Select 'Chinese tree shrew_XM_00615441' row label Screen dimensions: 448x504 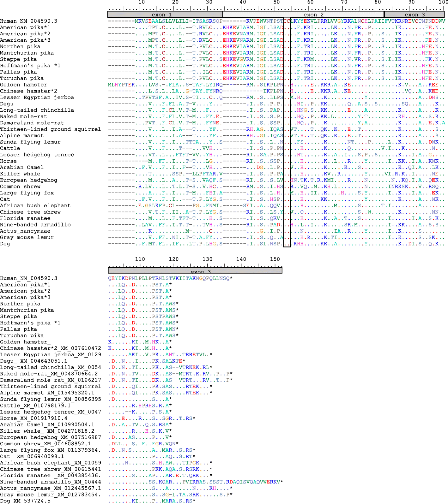tap(51, 469)
